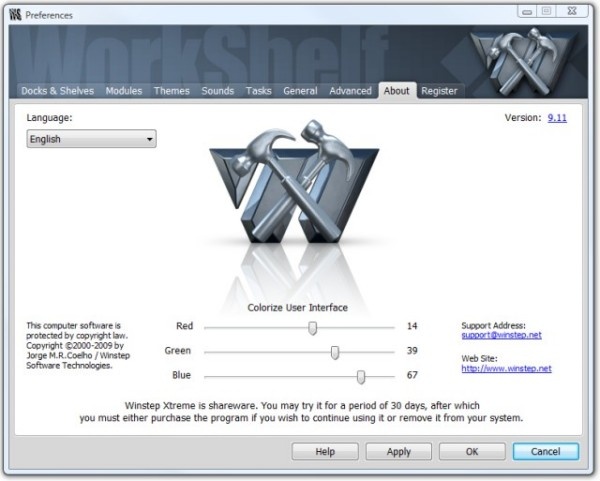The height and width of the screenshot is (481, 600).
Task: Cancel the Preferences dialog
Action: [x=546, y=452]
